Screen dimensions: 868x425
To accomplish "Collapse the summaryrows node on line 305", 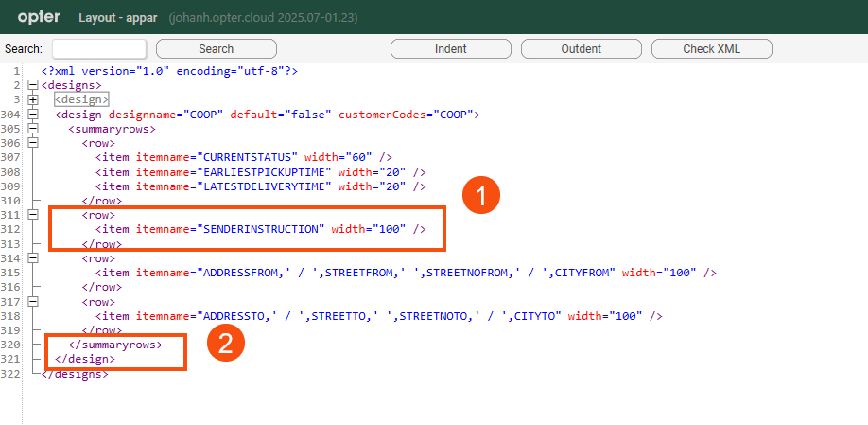I will [33, 129].
